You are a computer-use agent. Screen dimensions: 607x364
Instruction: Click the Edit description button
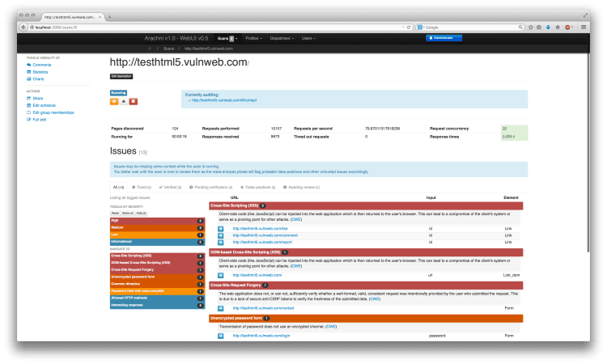pos(121,77)
